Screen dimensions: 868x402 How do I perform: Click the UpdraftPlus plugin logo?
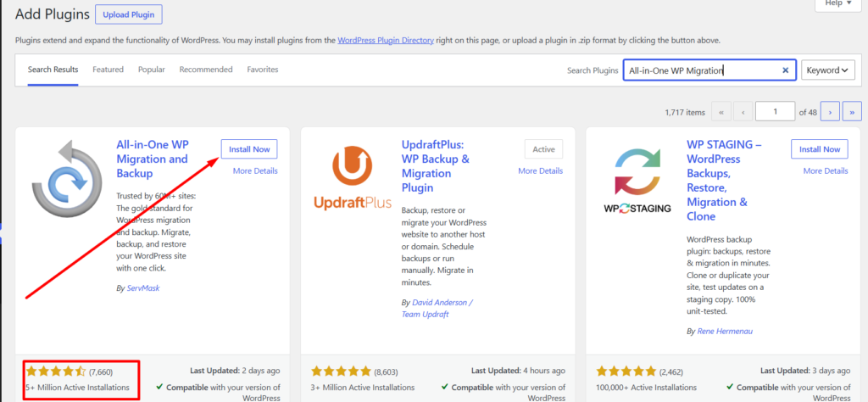tap(353, 178)
